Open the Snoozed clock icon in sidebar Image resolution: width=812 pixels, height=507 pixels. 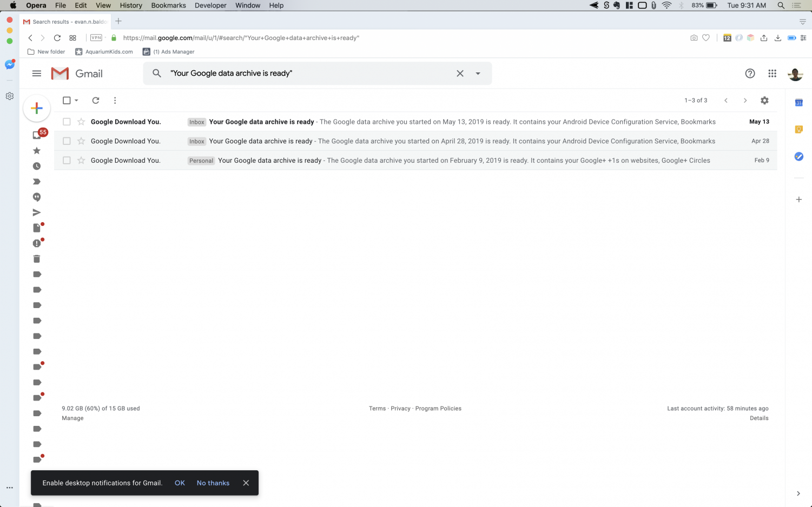pos(37,166)
